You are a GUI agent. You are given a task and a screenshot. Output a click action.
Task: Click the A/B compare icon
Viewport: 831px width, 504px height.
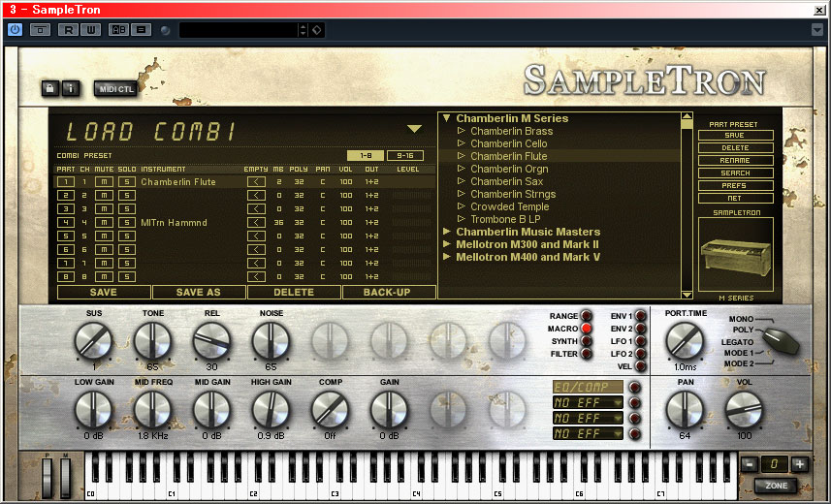coord(118,30)
